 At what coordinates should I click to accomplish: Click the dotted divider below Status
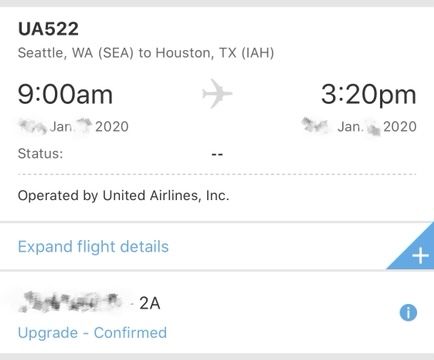(217, 174)
